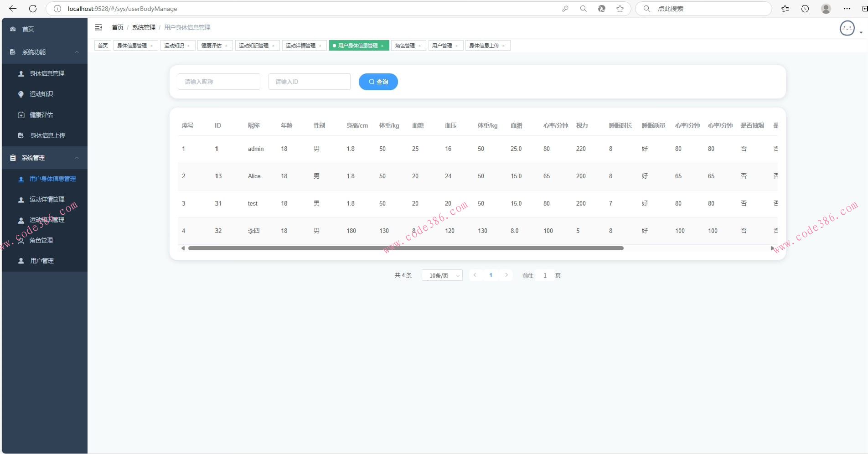Switch to the 健康评估 tab
This screenshot has width=868, height=454.
tap(211, 46)
